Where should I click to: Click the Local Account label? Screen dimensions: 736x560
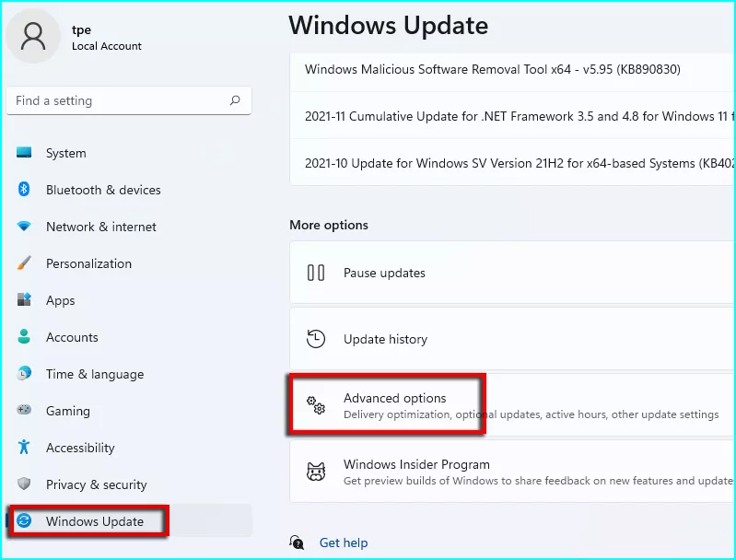(x=107, y=46)
